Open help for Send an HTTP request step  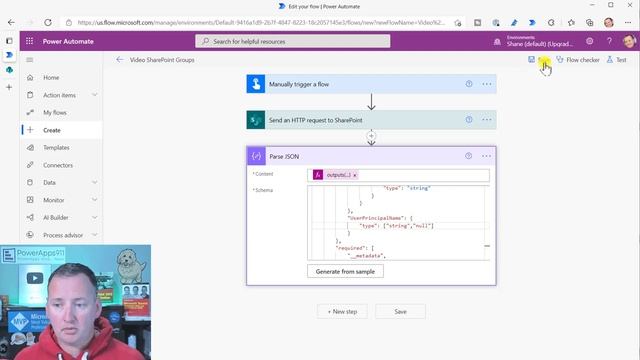[x=469, y=120]
